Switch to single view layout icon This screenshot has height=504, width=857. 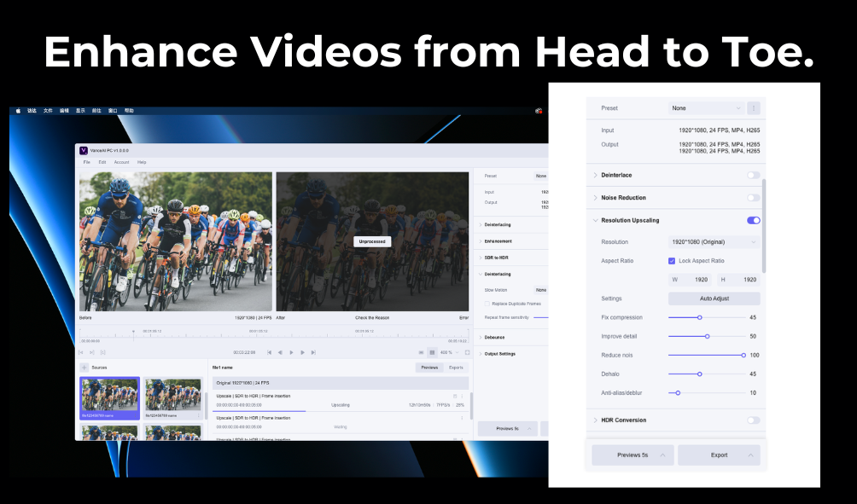(x=421, y=353)
